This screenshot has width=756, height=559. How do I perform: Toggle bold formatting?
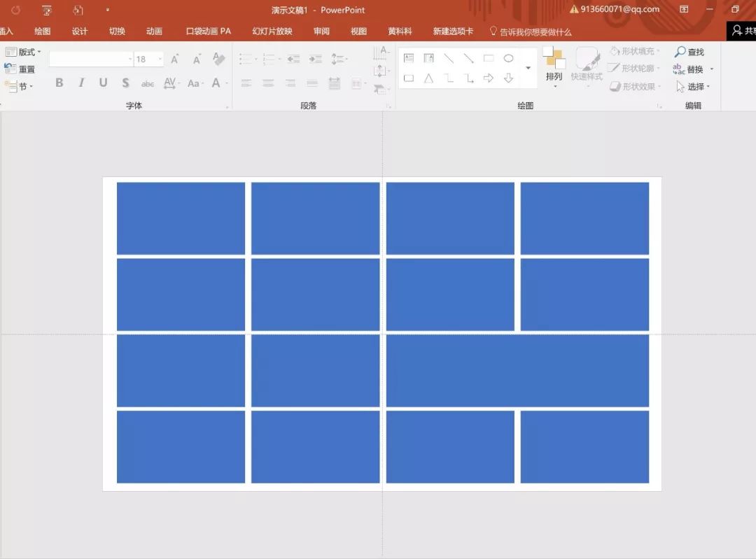[59, 83]
